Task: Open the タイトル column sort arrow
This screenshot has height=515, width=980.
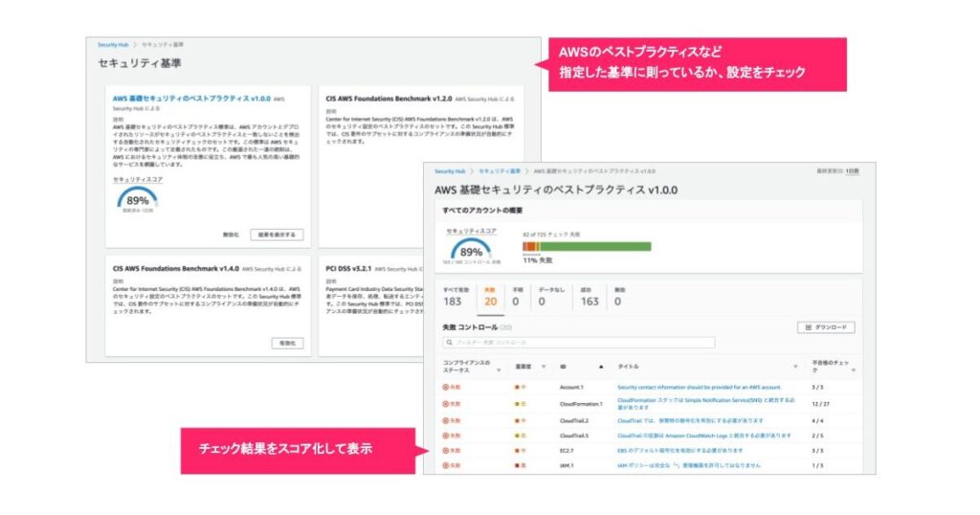Action: click(x=795, y=367)
